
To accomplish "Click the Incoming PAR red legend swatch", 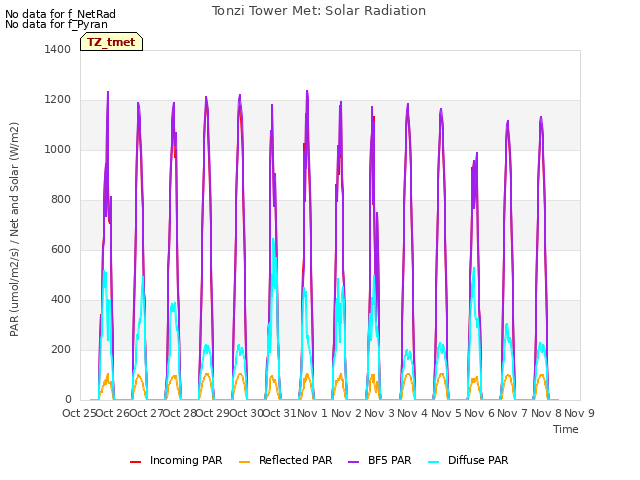I will pyautogui.click(x=136, y=462).
